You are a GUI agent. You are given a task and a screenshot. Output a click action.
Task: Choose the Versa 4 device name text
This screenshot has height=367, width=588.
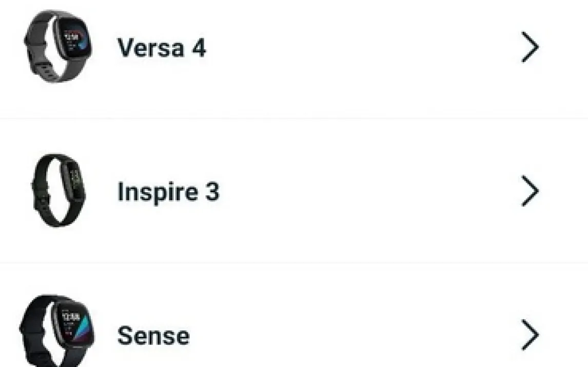[162, 48]
